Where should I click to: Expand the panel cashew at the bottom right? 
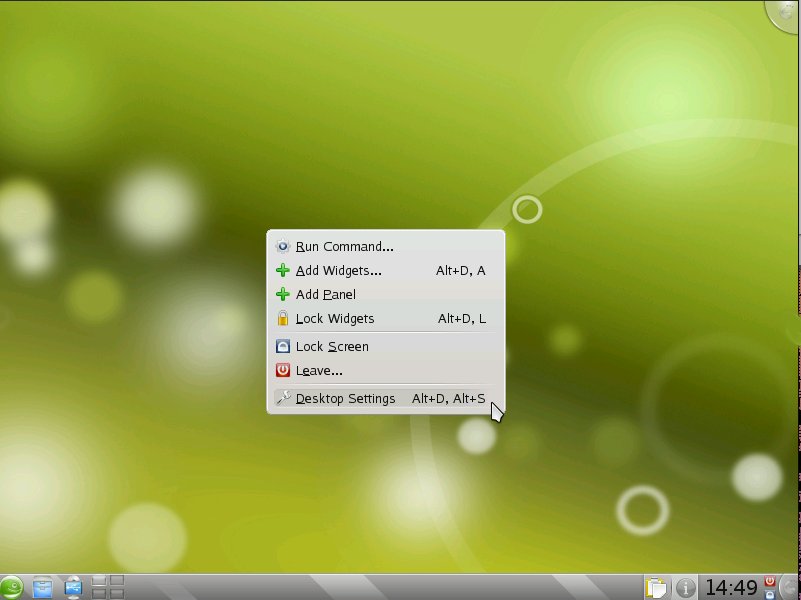coord(790,587)
